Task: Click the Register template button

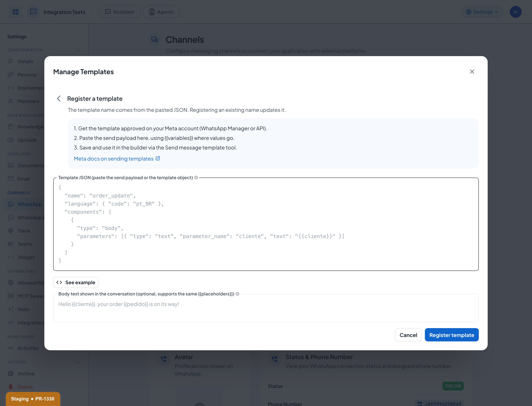Action: click(x=451, y=335)
